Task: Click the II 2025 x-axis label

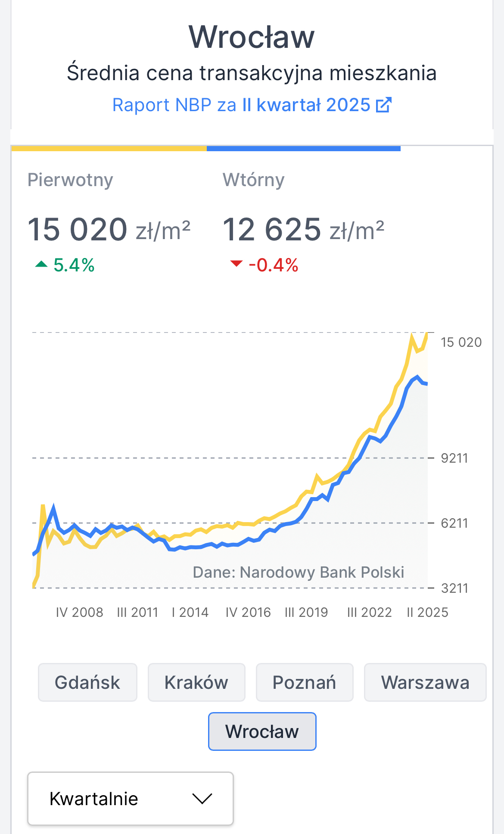Action: pos(427,612)
